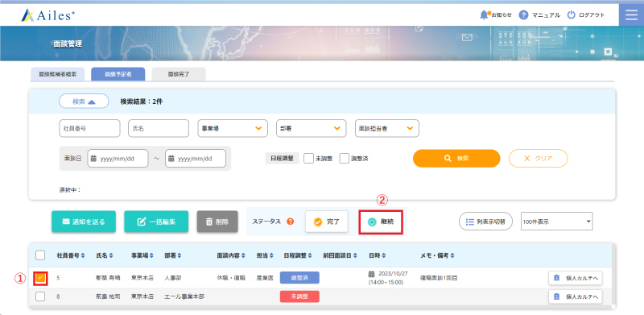Click the start 面談日 date field
Viewport: 644px width, 315px height.
tap(118, 159)
